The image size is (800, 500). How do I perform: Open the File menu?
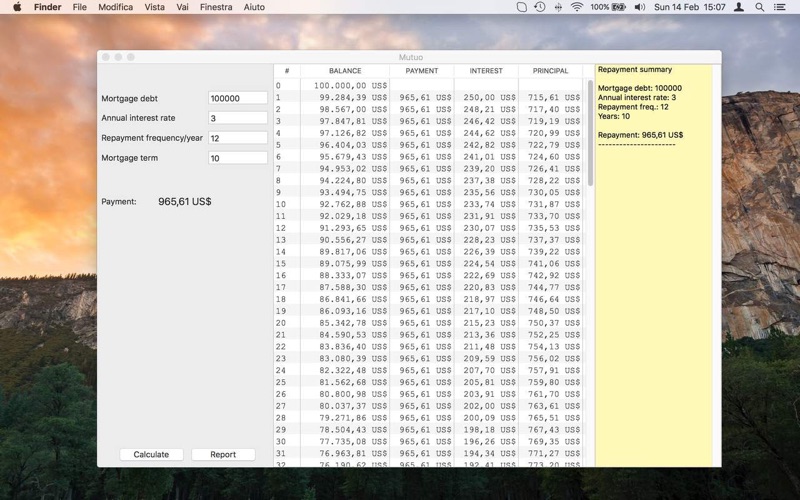[80, 7]
